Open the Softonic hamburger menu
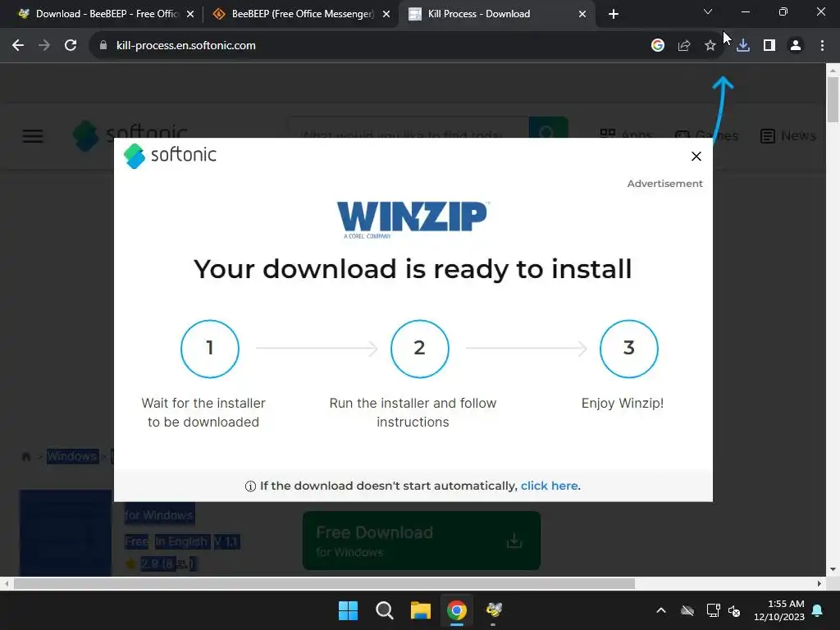The height and width of the screenshot is (630, 840). 33,135
